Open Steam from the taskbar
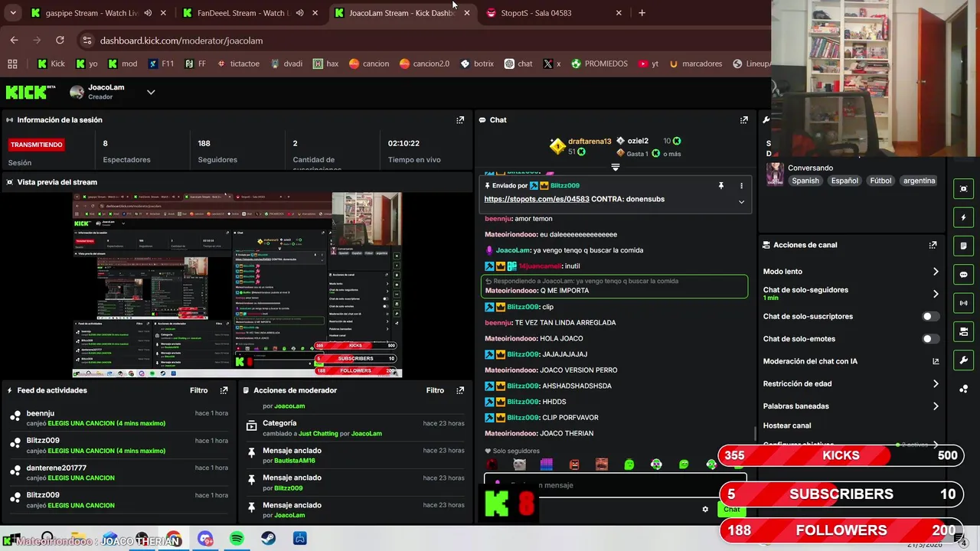 pyautogui.click(x=268, y=539)
